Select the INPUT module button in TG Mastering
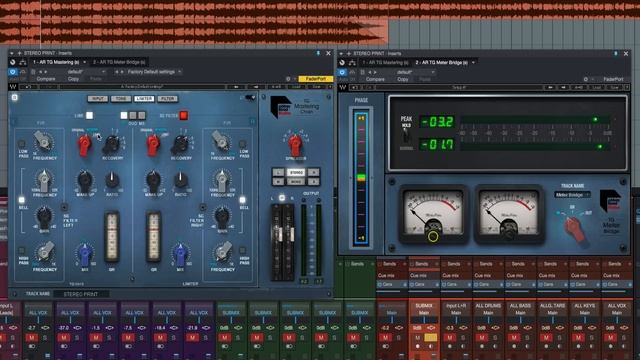The image size is (640, 360). [x=98, y=99]
